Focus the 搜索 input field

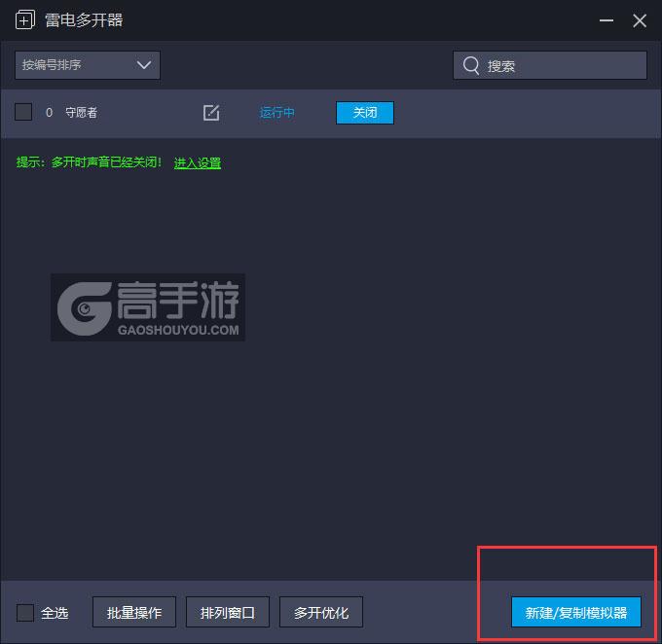pyautogui.click(x=550, y=65)
